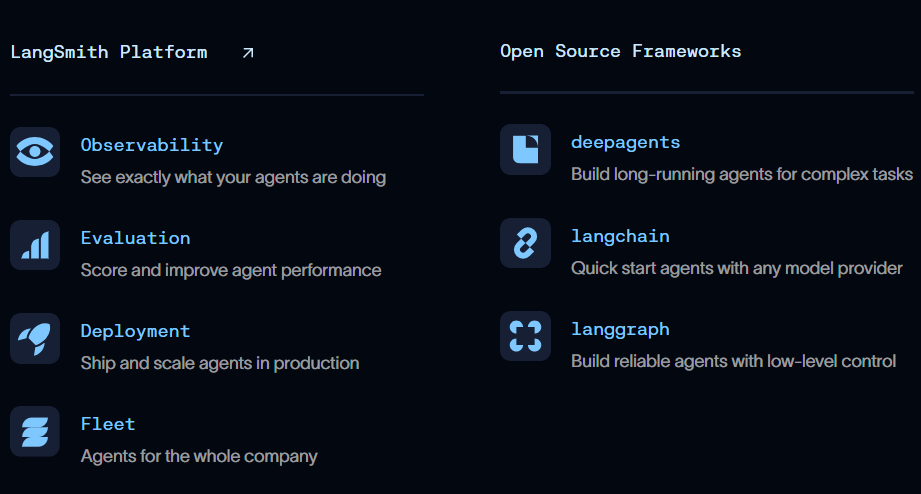Viewport: 921px width, 494px height.
Task: Open the LangSmith Platform heading link
Action: pyautogui.click(x=109, y=52)
